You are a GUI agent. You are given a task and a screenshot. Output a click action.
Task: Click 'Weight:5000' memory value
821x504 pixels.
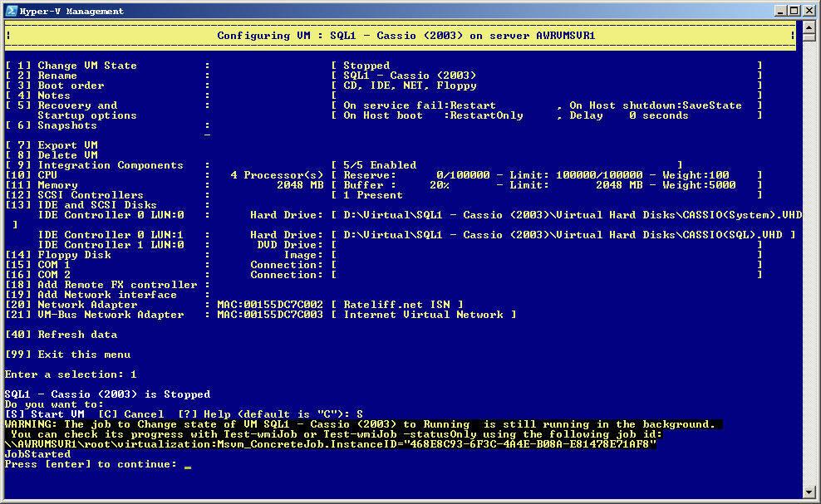coord(699,185)
